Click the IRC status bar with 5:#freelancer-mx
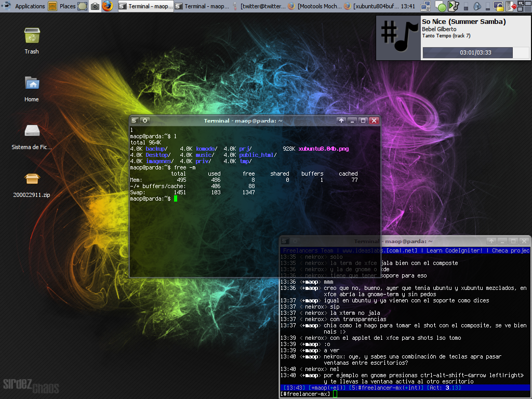Viewport: 532px width, 399px height. (x=405, y=388)
